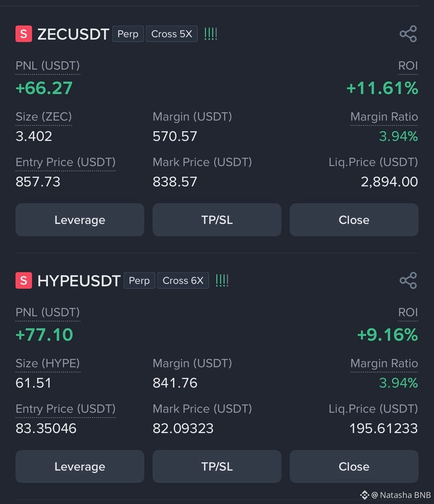Tap the Perp tag on ZECUSDT
This screenshot has height=504, width=434.
(128, 34)
